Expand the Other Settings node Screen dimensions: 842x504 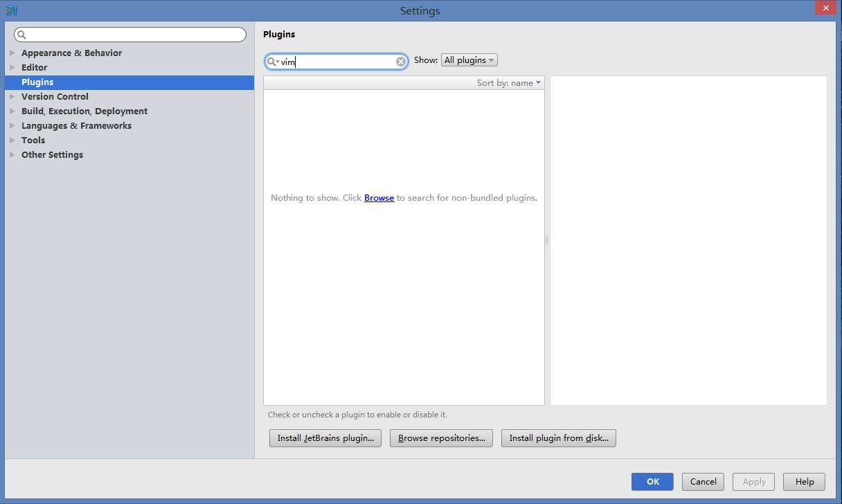[x=12, y=154]
